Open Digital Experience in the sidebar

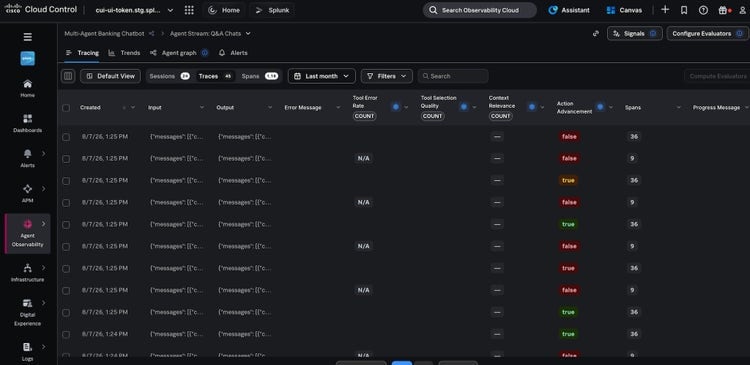(x=28, y=311)
